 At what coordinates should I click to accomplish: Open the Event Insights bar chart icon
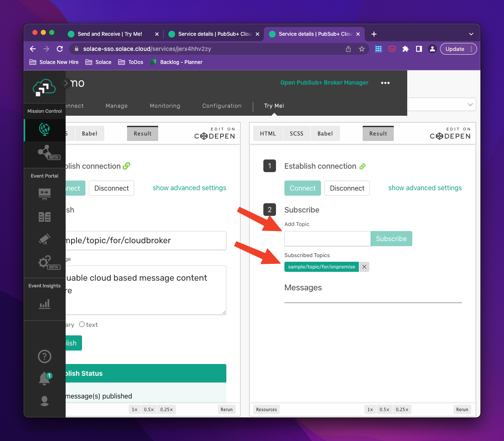[44, 304]
